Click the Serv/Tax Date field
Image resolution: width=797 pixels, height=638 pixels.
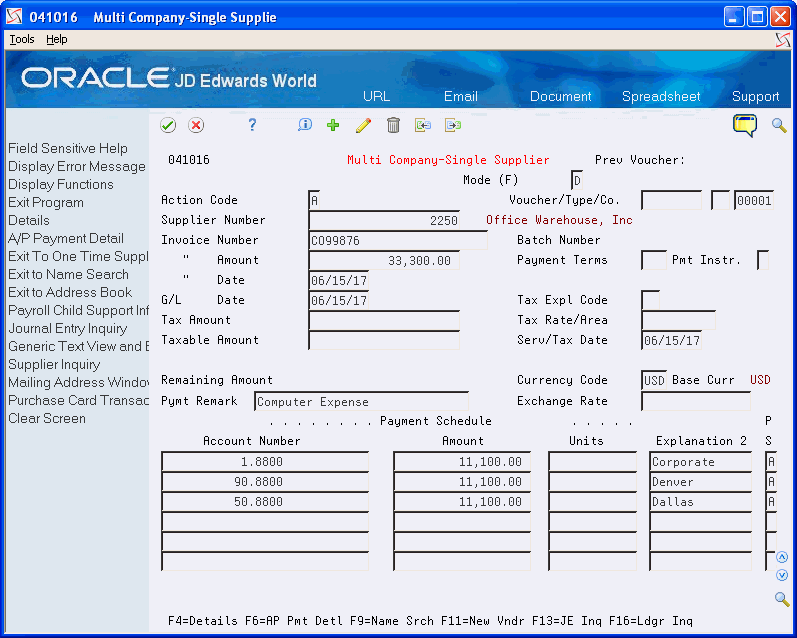(671, 340)
